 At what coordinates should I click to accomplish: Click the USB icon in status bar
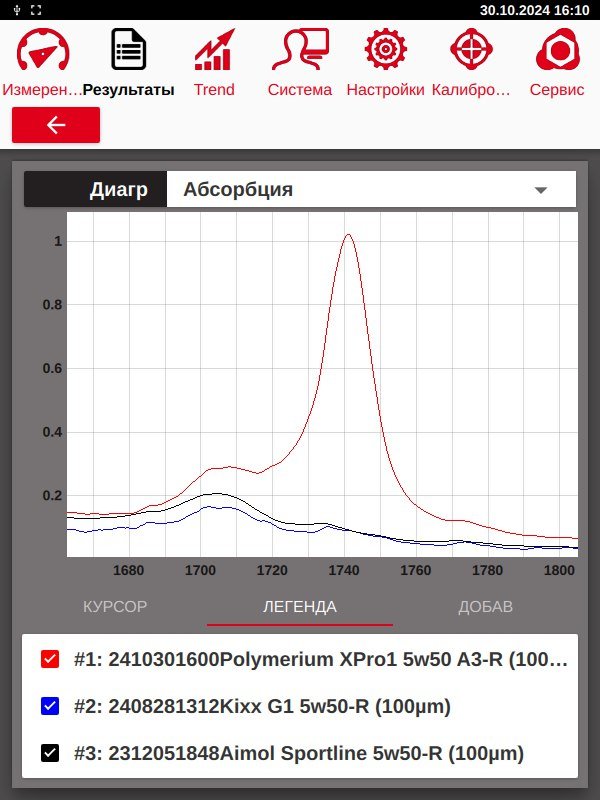point(17,10)
